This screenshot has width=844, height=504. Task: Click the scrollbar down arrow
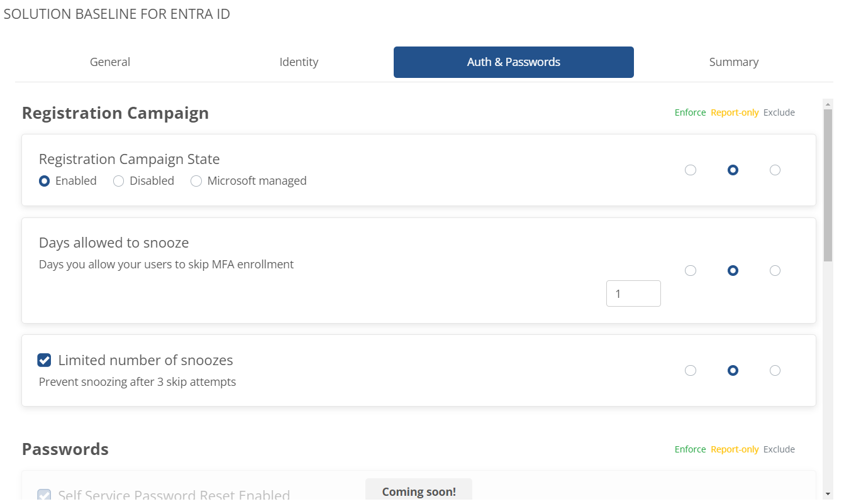point(828,493)
